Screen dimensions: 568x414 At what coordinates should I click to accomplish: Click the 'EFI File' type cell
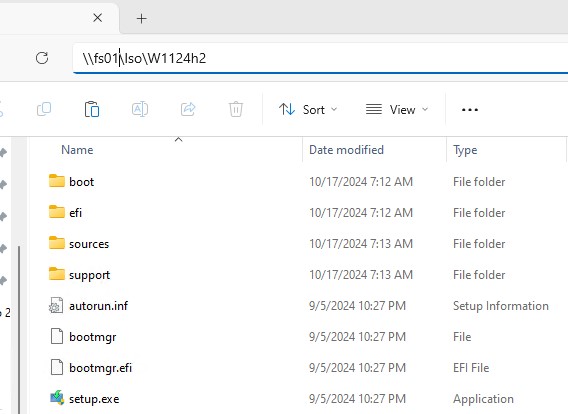pyautogui.click(x=471, y=368)
